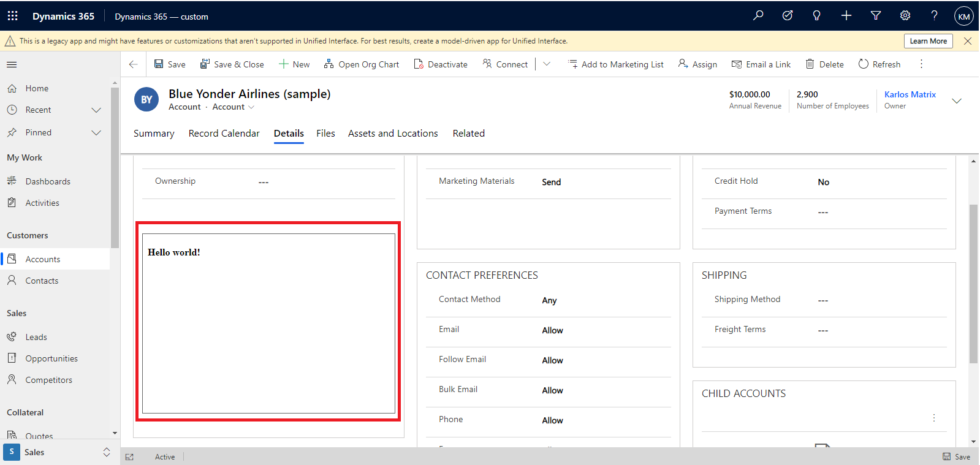Switch to the Summary tab
Image resolution: width=980 pixels, height=465 pixels.
coord(154,134)
